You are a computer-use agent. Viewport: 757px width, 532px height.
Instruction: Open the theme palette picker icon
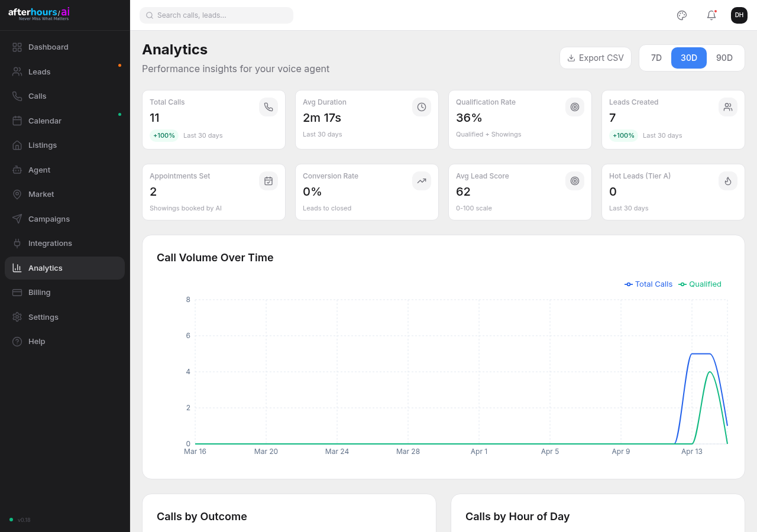[681, 15]
